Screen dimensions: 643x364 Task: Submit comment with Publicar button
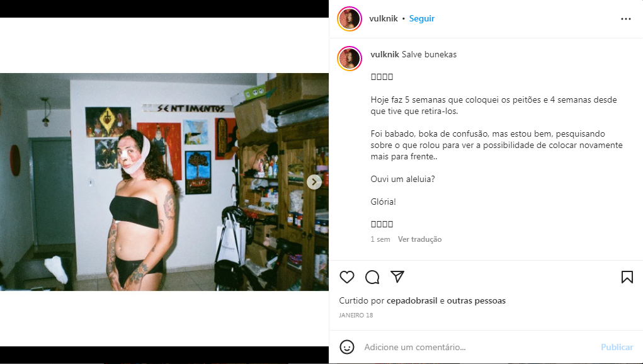(617, 347)
